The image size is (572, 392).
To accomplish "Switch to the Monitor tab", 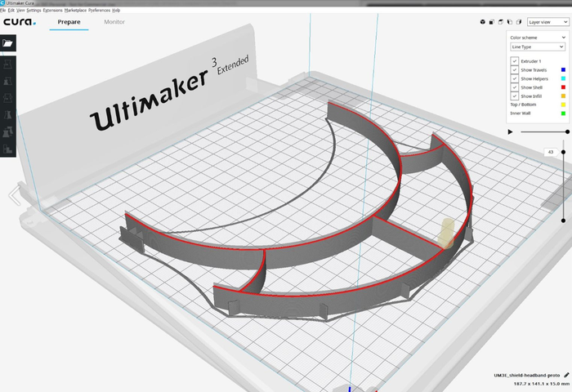I will pyautogui.click(x=114, y=22).
